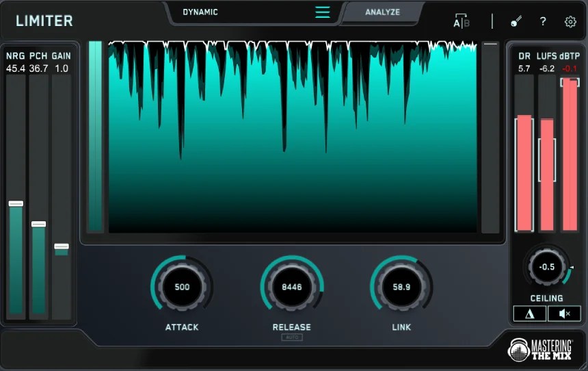Viewport: 588px width, 371px height.
Task: Click the Ceiling knob showing -0.5
Action: (x=547, y=267)
